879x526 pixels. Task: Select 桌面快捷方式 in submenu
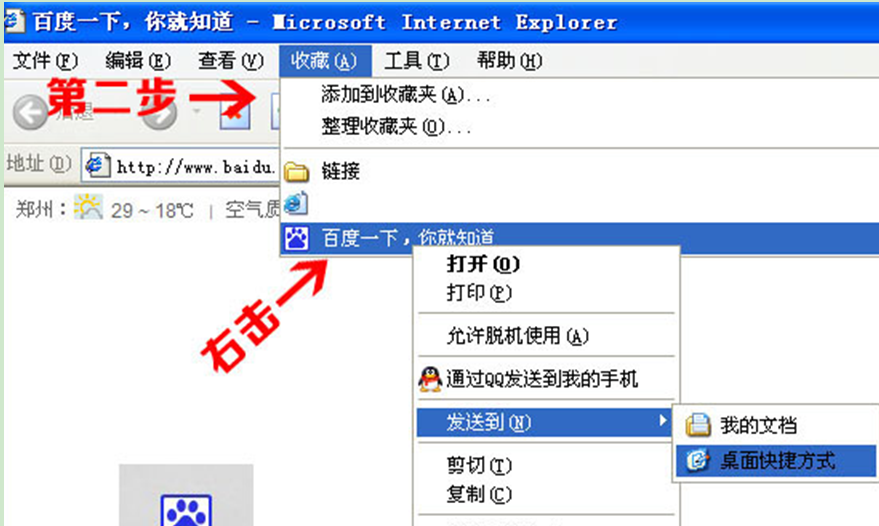(776, 461)
